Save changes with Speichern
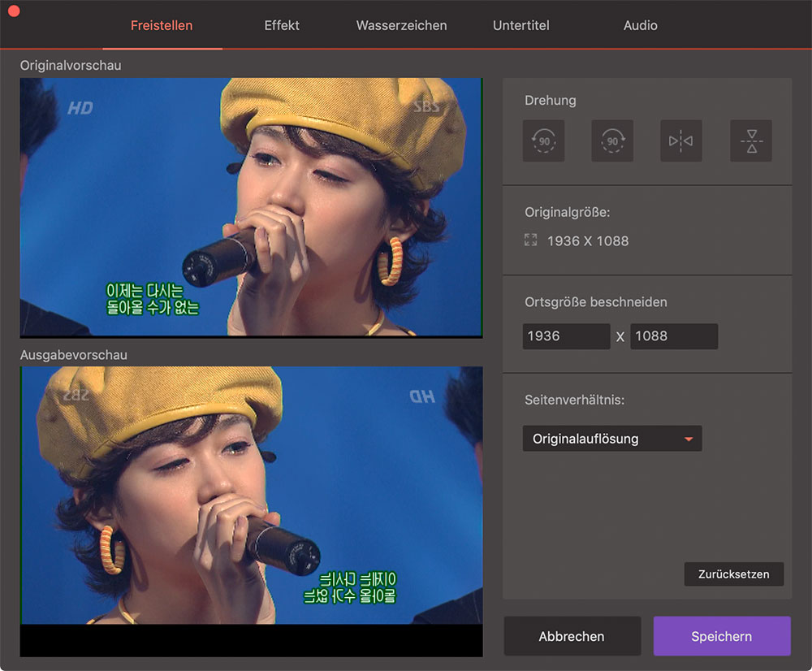The width and height of the screenshot is (812, 671). pos(722,636)
